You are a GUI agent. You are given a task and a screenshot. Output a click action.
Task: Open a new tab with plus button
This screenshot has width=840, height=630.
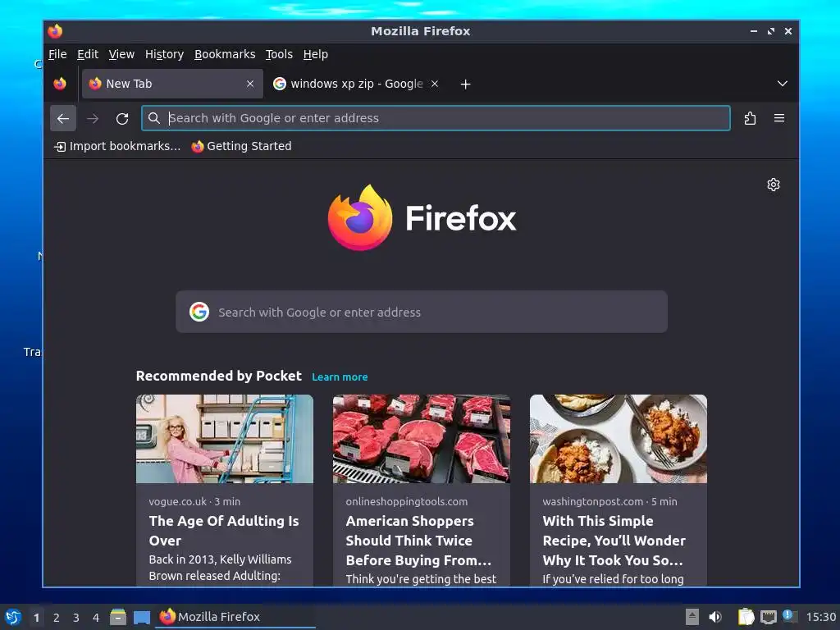coord(466,84)
